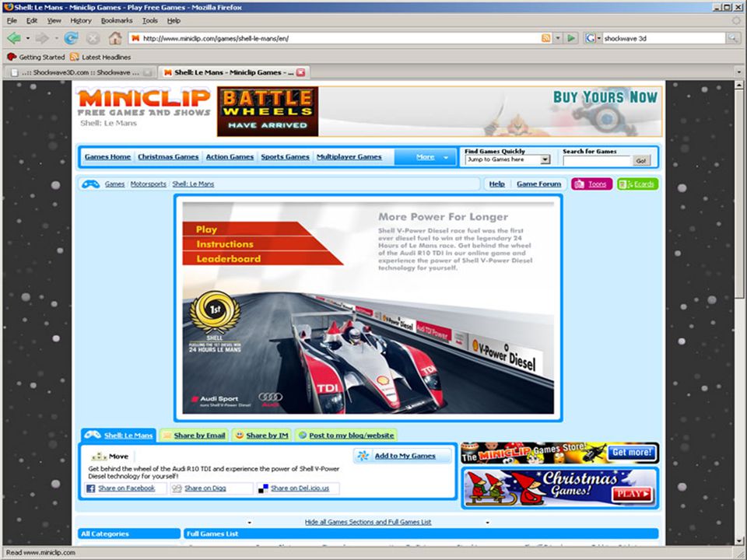Click the Miniclip logo
747x560 pixels.
click(143, 102)
